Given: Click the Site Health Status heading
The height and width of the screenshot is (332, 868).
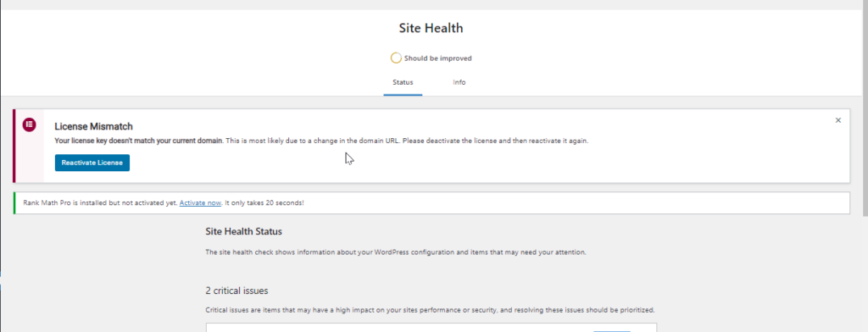Looking at the screenshot, I should pos(243,231).
